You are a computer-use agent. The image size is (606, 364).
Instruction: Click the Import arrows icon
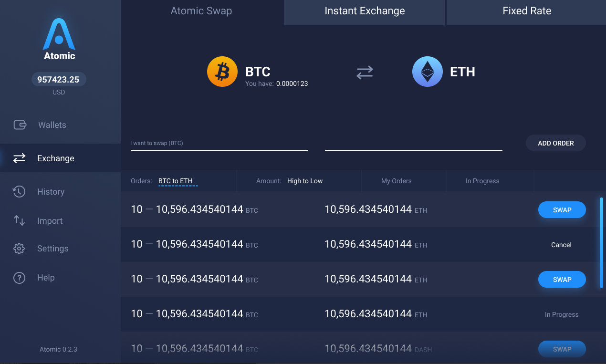pyautogui.click(x=19, y=220)
